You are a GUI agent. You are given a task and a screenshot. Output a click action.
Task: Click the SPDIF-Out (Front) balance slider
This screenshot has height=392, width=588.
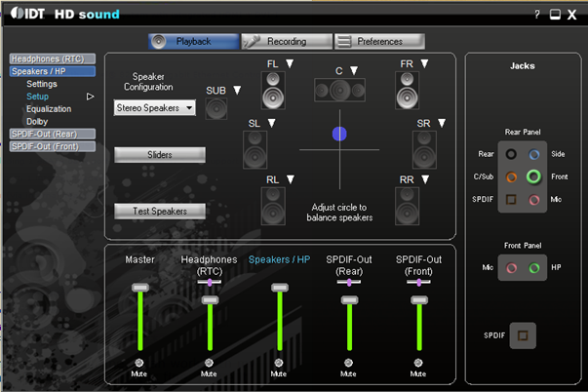[x=418, y=282]
